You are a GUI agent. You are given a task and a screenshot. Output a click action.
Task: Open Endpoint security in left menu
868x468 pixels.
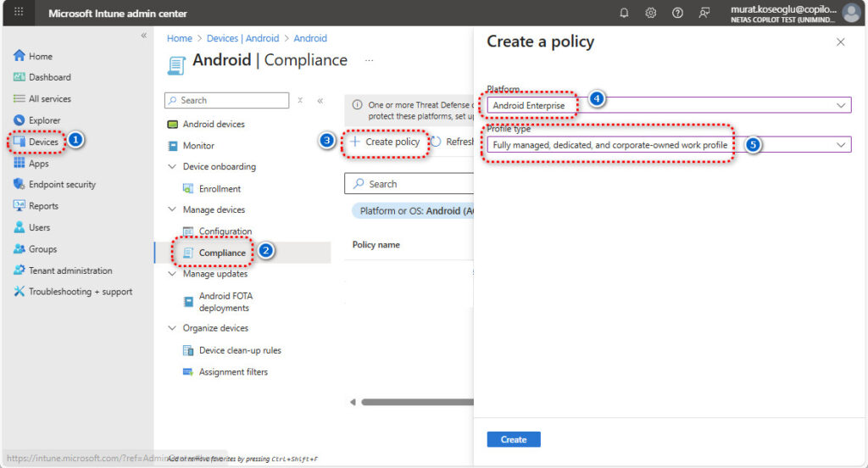point(62,184)
